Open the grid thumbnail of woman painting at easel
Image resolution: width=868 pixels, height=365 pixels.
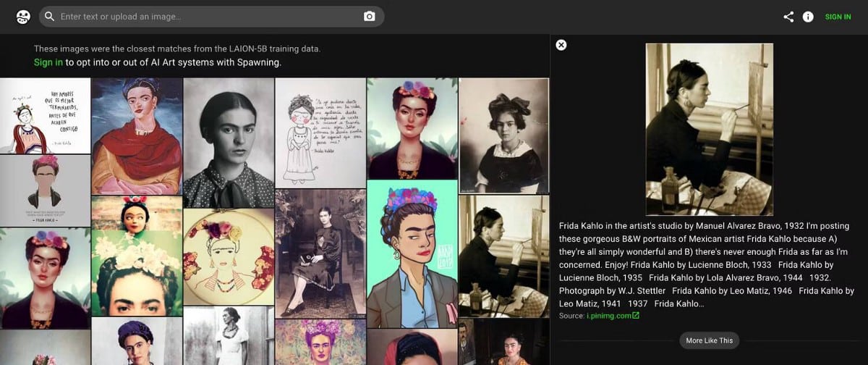click(x=504, y=256)
